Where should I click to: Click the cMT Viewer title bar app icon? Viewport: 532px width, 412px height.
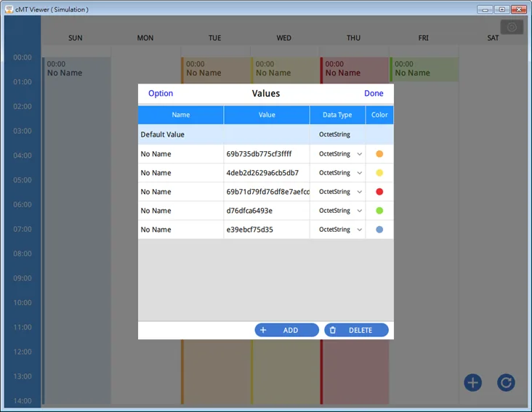(x=9, y=9)
